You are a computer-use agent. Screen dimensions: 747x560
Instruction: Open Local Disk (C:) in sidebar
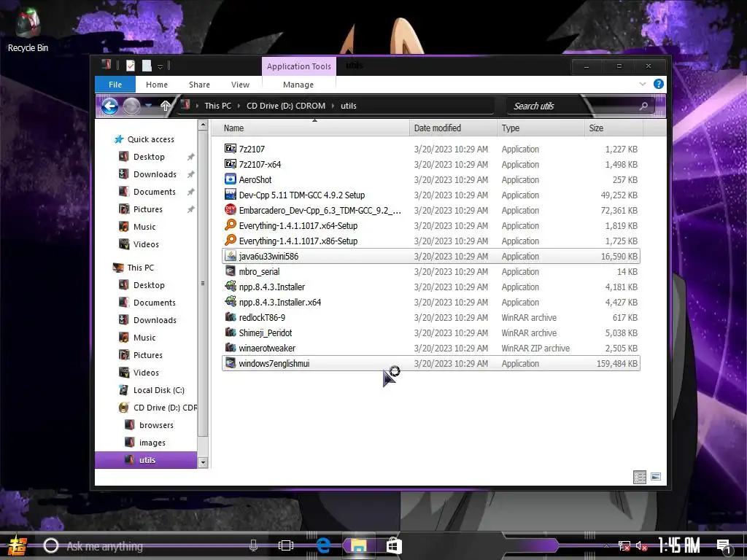pos(158,390)
